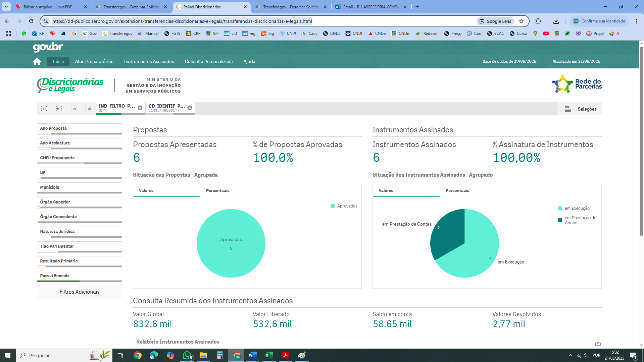Open Word from taskbar
The height and width of the screenshot is (362, 644).
tap(253, 355)
